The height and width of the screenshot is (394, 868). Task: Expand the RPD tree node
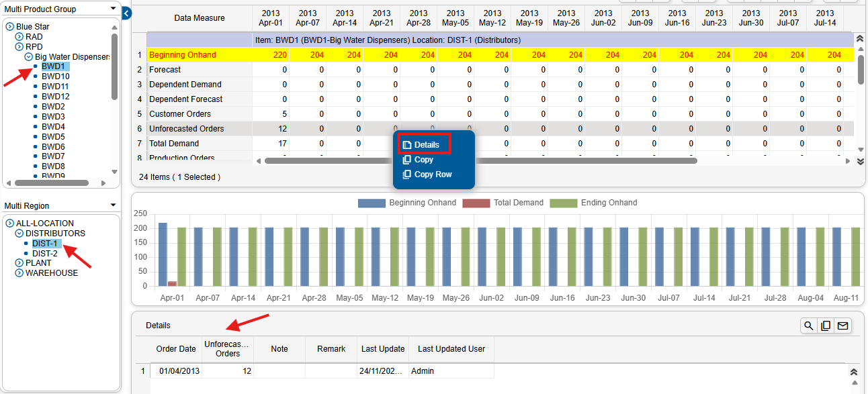tap(19, 47)
